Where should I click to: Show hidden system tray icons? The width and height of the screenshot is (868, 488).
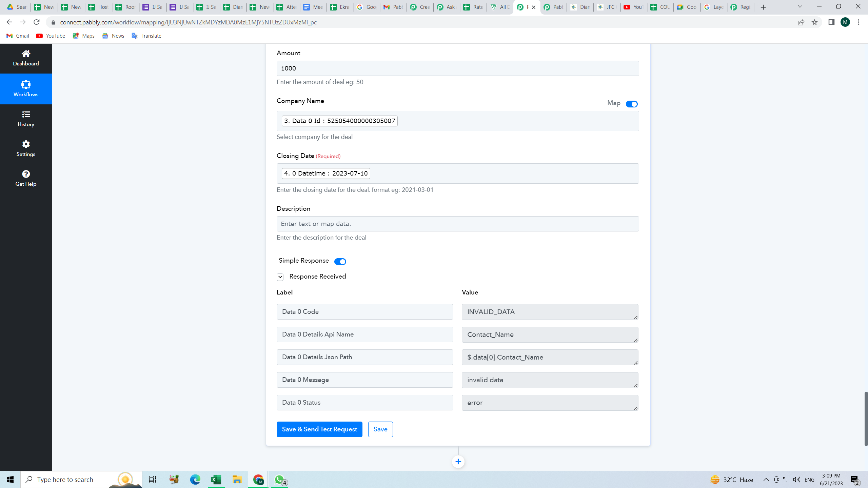766,479
